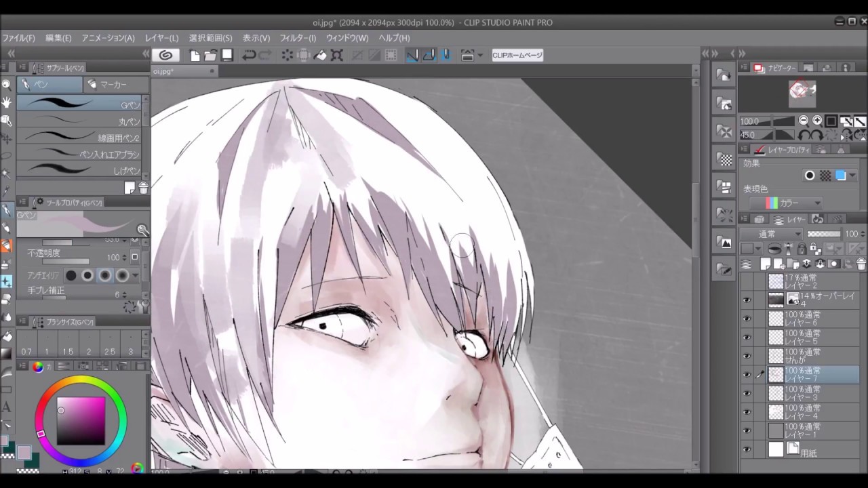Zoom out in the Navigator panel
The width and height of the screenshot is (868, 488).
[x=804, y=121]
